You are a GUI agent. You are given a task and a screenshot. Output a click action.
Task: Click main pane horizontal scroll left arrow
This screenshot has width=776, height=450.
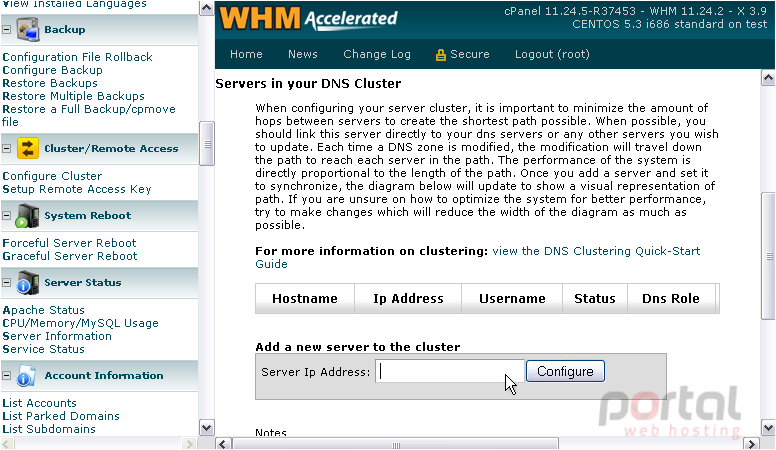tap(223, 444)
